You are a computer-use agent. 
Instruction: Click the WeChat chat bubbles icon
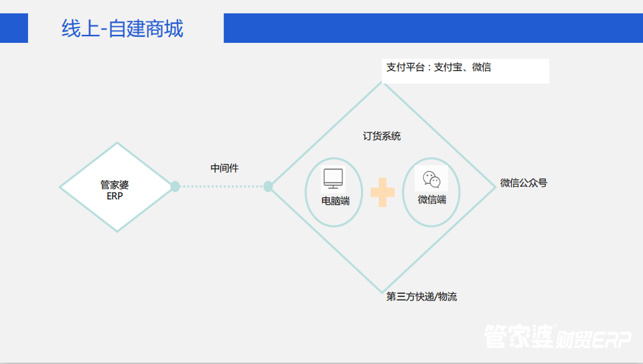431,179
